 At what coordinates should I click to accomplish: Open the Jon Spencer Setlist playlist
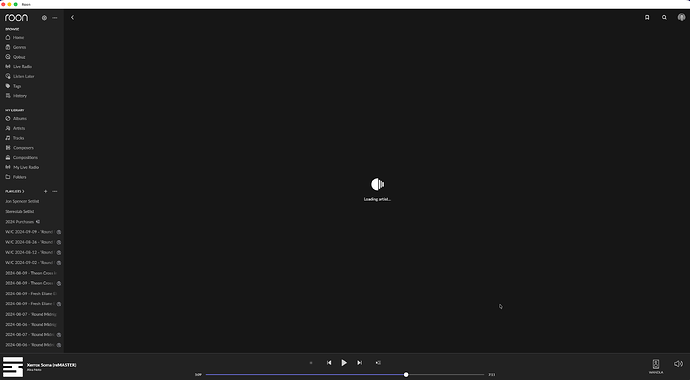[22, 201]
